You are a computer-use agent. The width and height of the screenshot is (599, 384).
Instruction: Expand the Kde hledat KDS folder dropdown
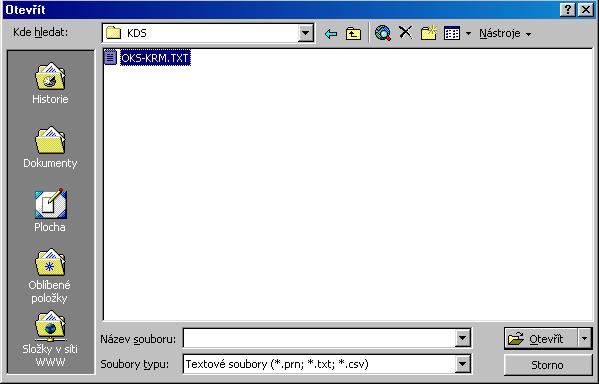[305, 33]
